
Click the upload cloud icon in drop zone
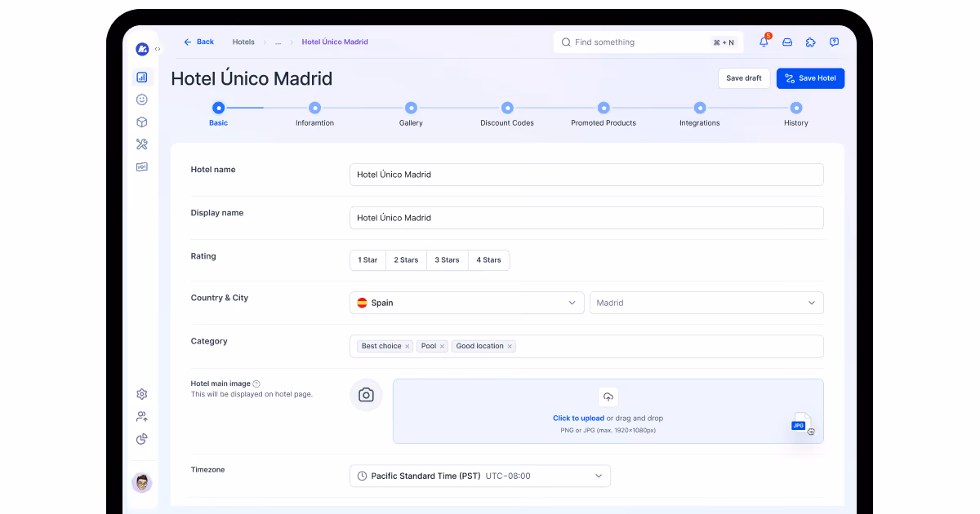(x=608, y=397)
